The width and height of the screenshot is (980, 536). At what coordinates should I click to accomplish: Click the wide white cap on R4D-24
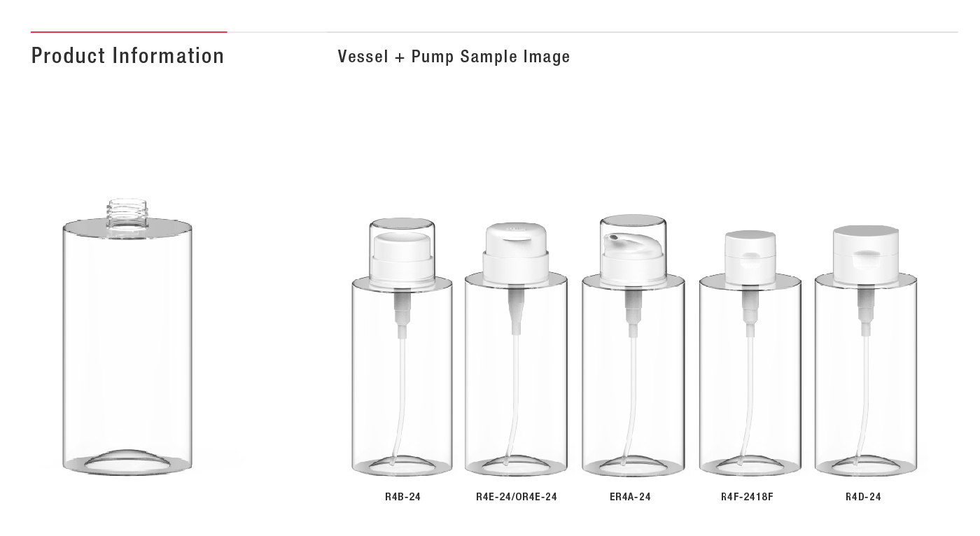(x=866, y=255)
